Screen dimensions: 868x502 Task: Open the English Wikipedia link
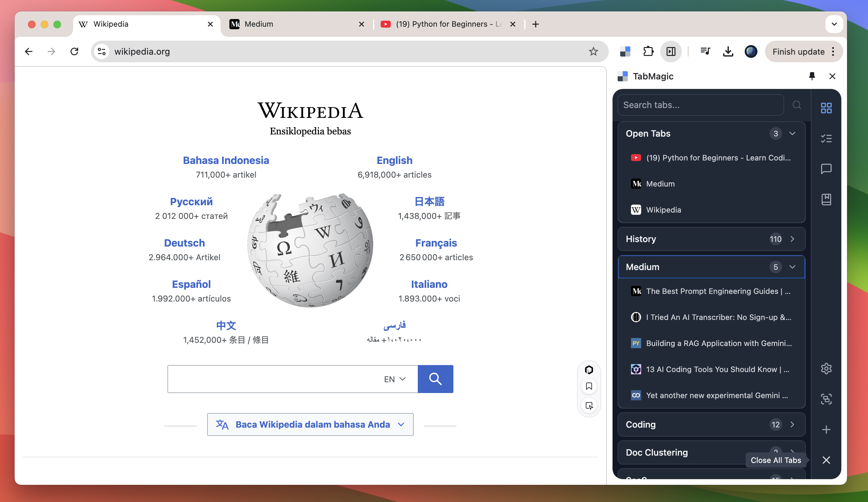click(394, 160)
